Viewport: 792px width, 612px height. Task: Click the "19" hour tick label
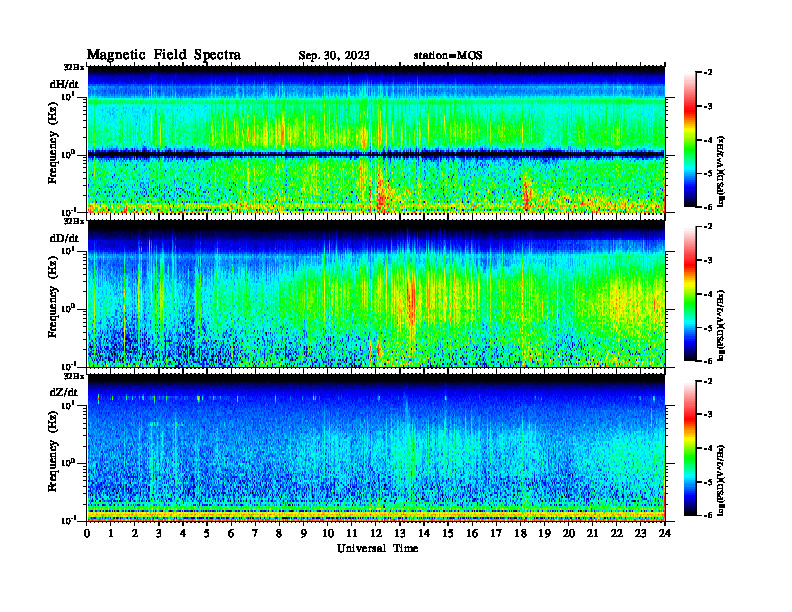[544, 534]
